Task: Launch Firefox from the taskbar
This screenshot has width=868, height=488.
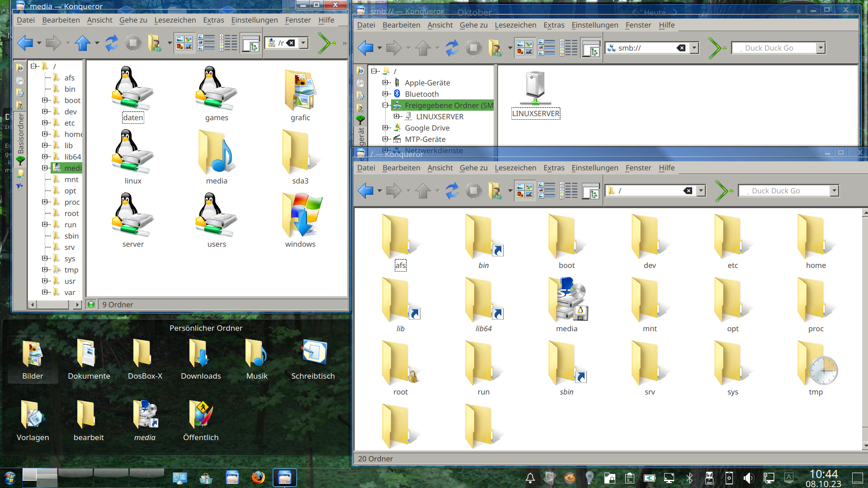Action: click(x=258, y=477)
